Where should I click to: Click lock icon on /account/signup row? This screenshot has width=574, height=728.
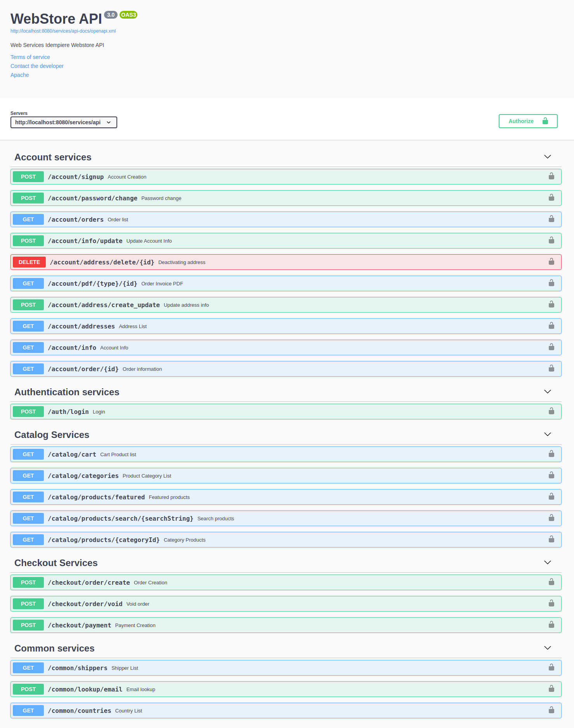point(551,176)
